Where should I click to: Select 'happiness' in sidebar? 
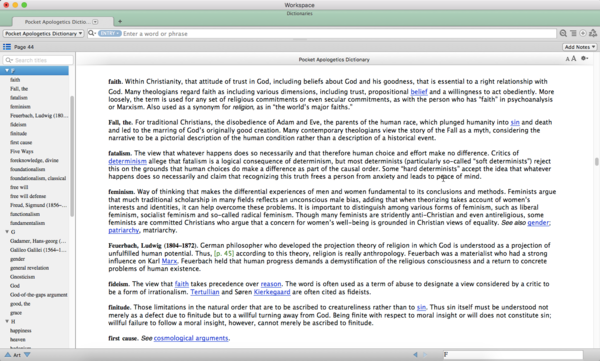[x=21, y=330]
